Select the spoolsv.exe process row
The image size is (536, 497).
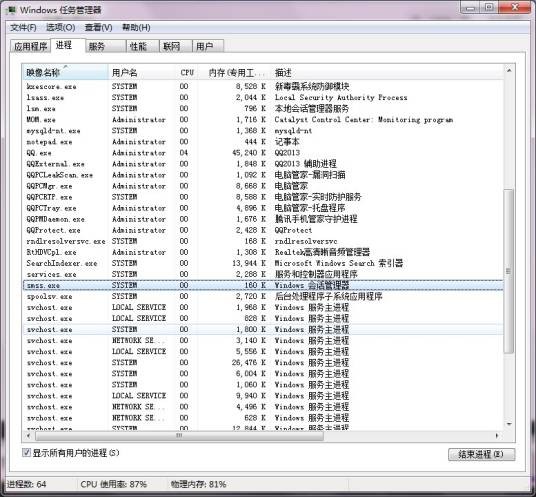pos(263,296)
